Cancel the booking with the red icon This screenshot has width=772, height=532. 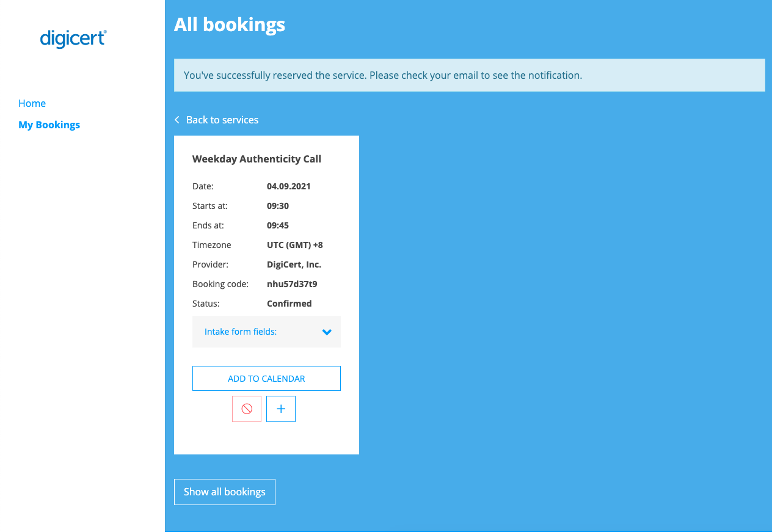pyautogui.click(x=247, y=409)
